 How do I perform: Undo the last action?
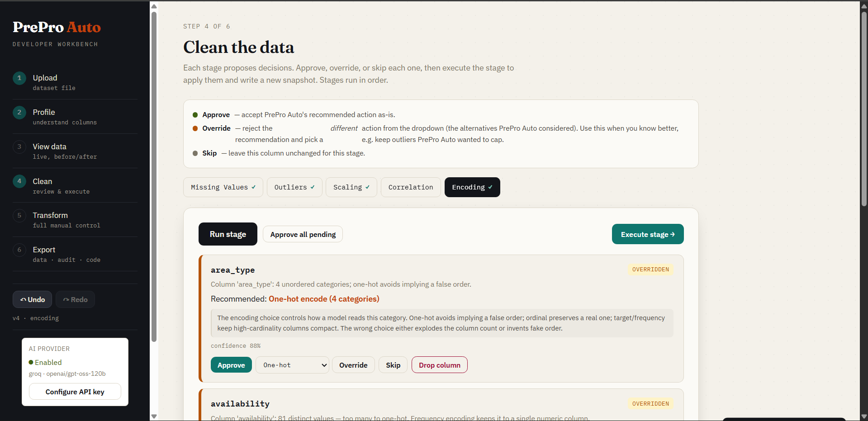[33, 299]
